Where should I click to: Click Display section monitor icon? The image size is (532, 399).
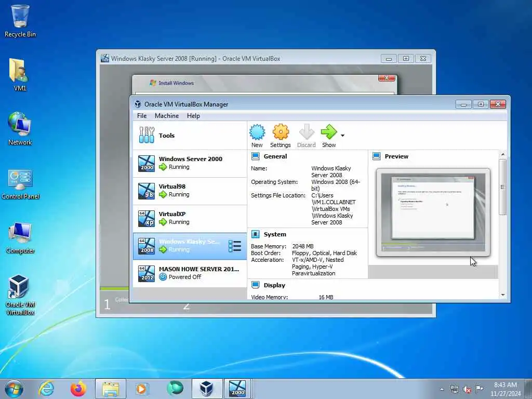point(255,285)
